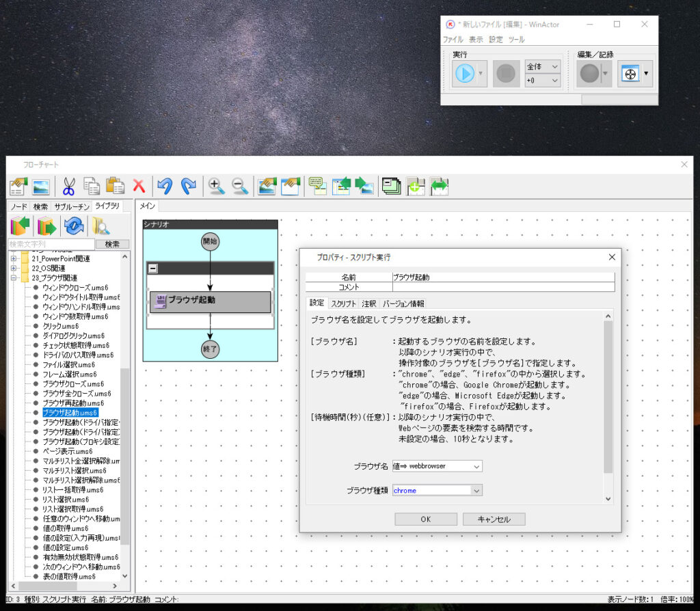This screenshot has height=611, width=700.
Task: Zoom out using the magnifier minus icon
Action: pos(237,185)
